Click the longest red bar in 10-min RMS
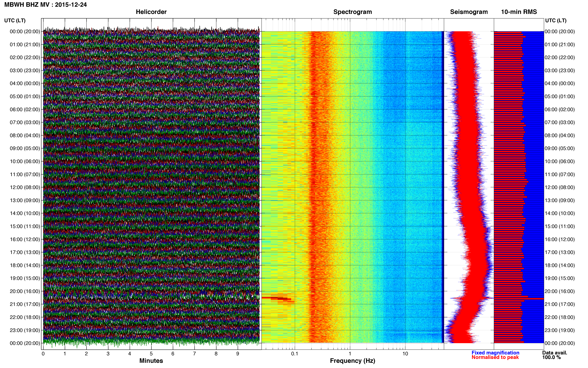 (x=519, y=299)
